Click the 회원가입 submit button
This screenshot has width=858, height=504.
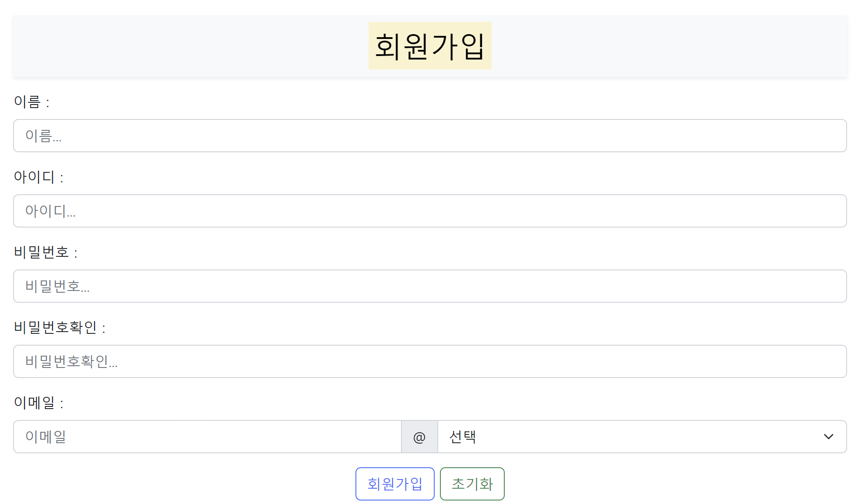(x=394, y=484)
